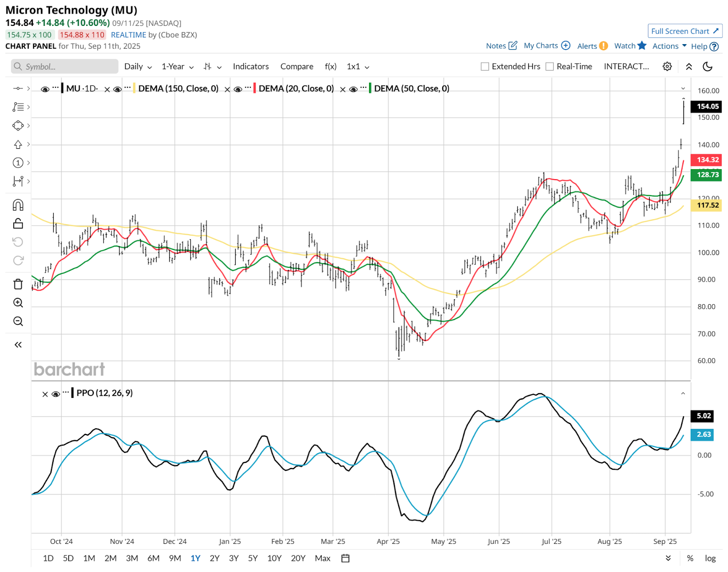Select the 1D time range
The height and width of the screenshot is (572, 728).
click(x=48, y=558)
